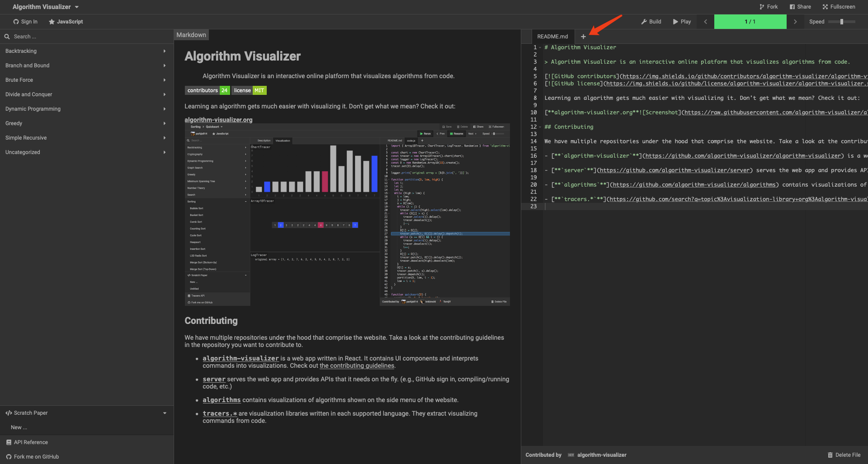Open the API Reference link
868x464 pixels.
(x=86, y=442)
